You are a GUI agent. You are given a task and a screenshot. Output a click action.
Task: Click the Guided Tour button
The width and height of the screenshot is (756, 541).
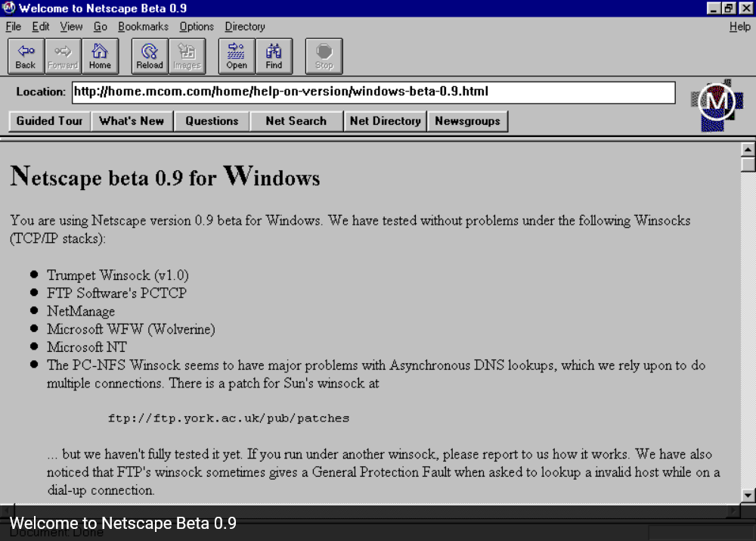coord(50,121)
